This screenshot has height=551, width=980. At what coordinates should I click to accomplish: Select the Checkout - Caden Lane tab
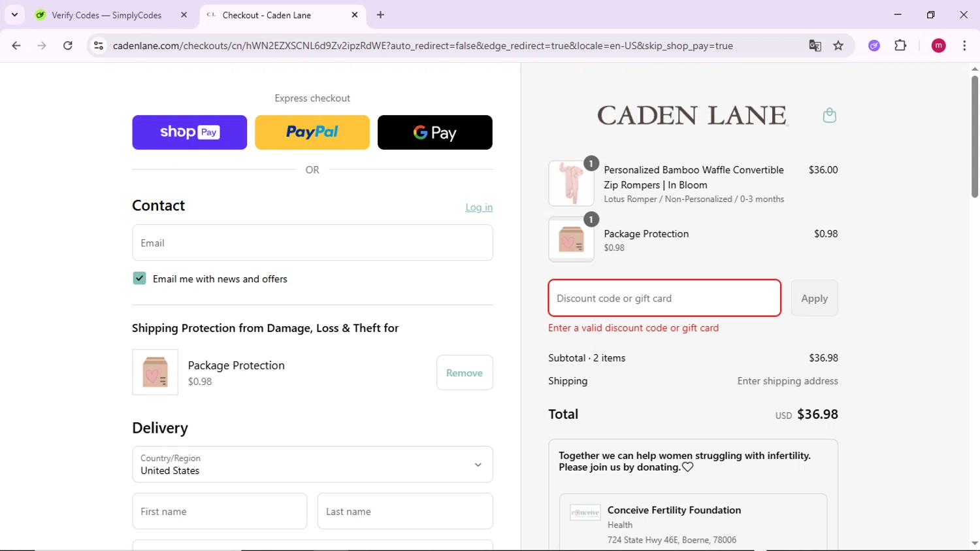pyautogui.click(x=281, y=15)
